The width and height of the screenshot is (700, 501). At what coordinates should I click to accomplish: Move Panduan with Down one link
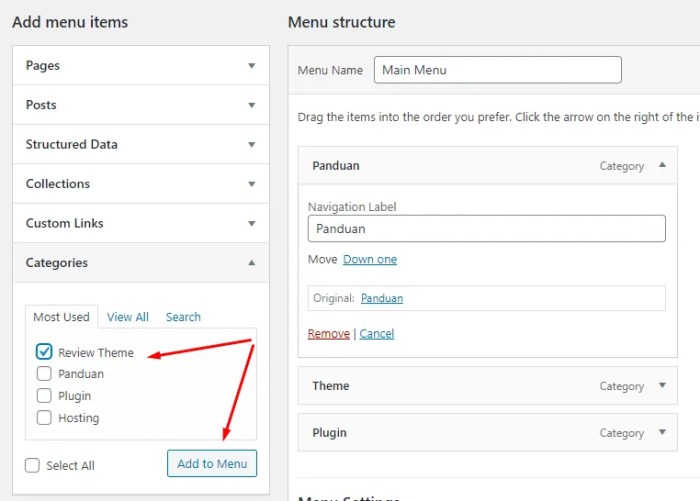[x=370, y=259]
